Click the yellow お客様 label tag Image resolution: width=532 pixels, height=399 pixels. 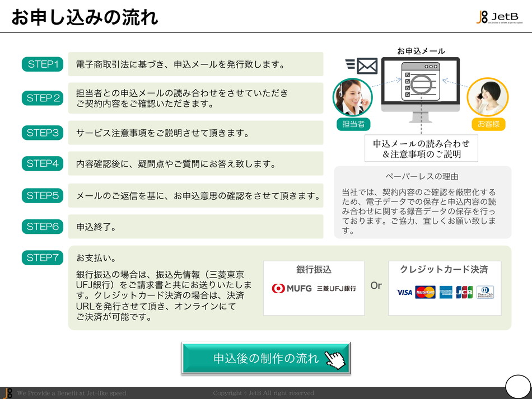coord(488,124)
